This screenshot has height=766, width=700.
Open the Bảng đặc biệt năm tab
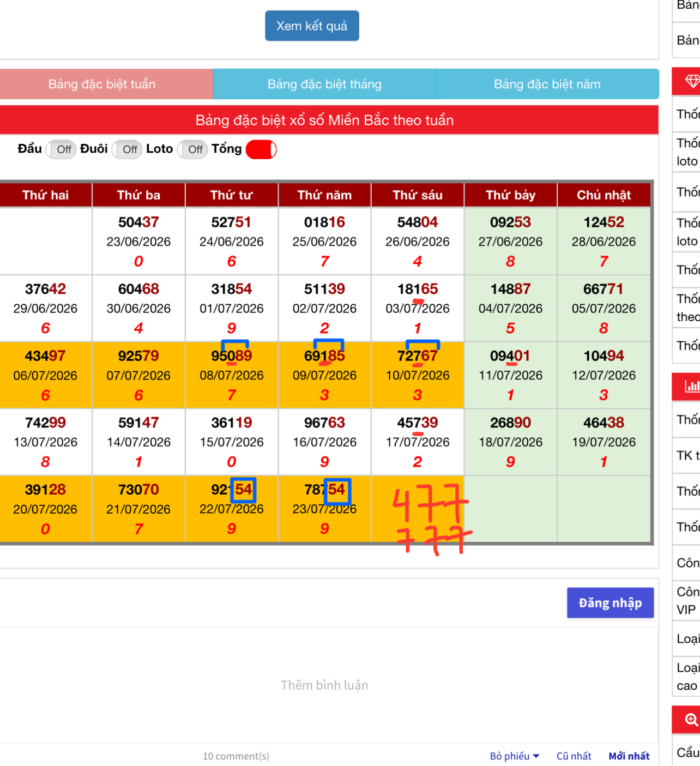(547, 84)
